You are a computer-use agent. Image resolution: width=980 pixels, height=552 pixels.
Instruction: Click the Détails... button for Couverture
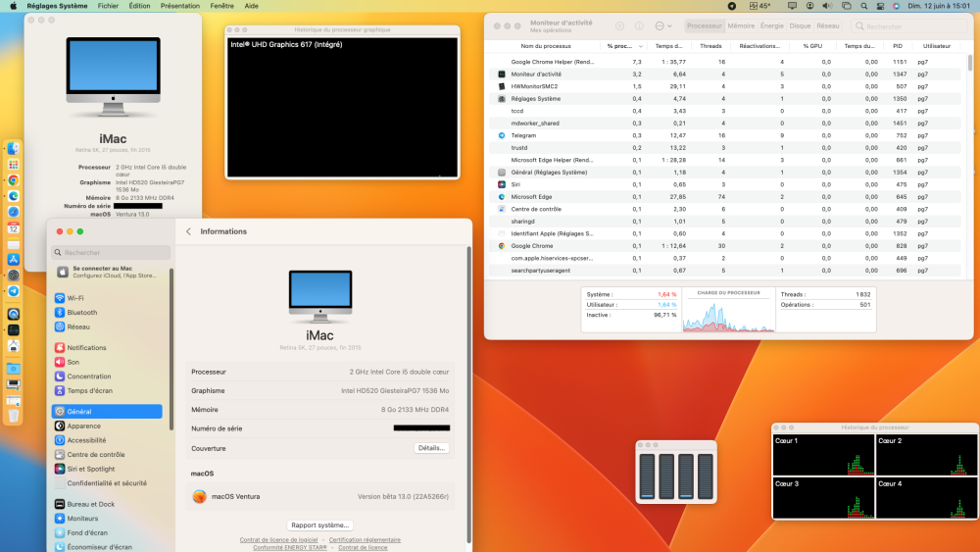point(431,448)
